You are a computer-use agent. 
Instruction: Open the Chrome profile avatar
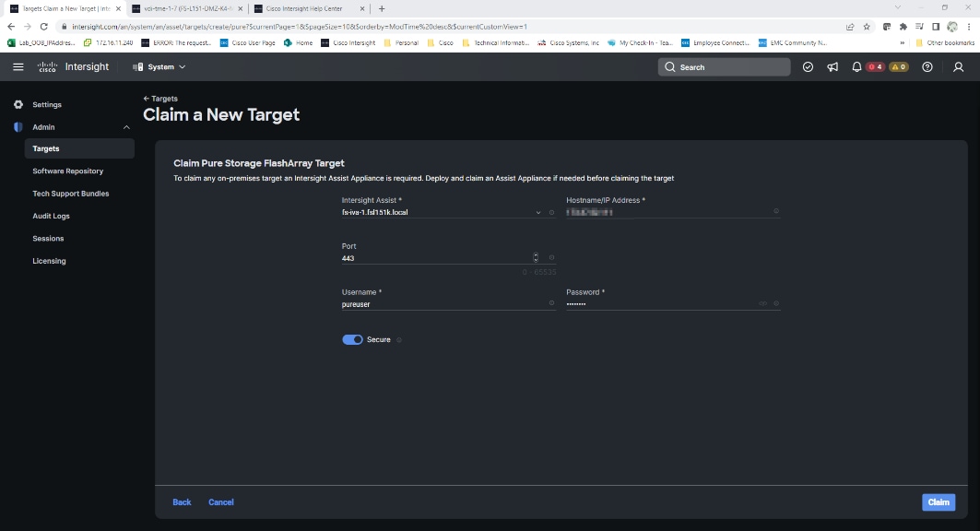(x=952, y=27)
